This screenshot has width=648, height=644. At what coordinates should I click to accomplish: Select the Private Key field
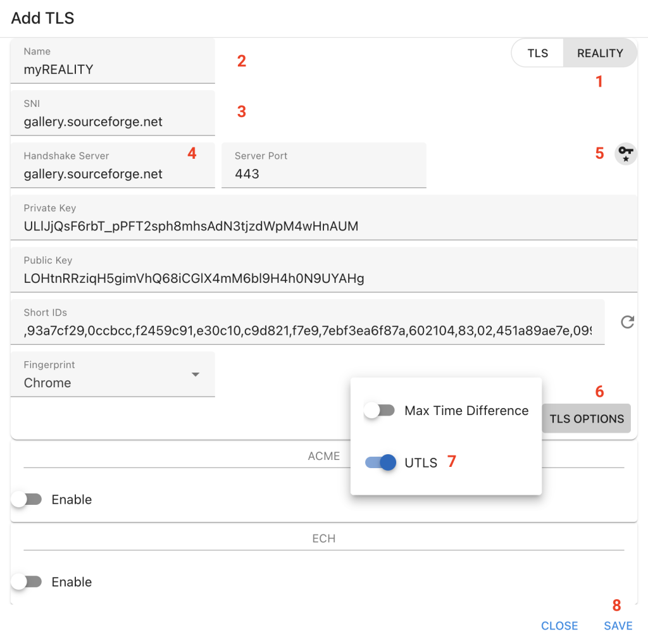coord(323,226)
